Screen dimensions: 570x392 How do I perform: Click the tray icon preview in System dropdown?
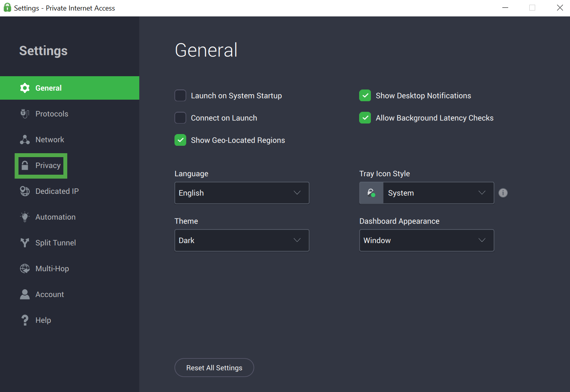coord(371,193)
